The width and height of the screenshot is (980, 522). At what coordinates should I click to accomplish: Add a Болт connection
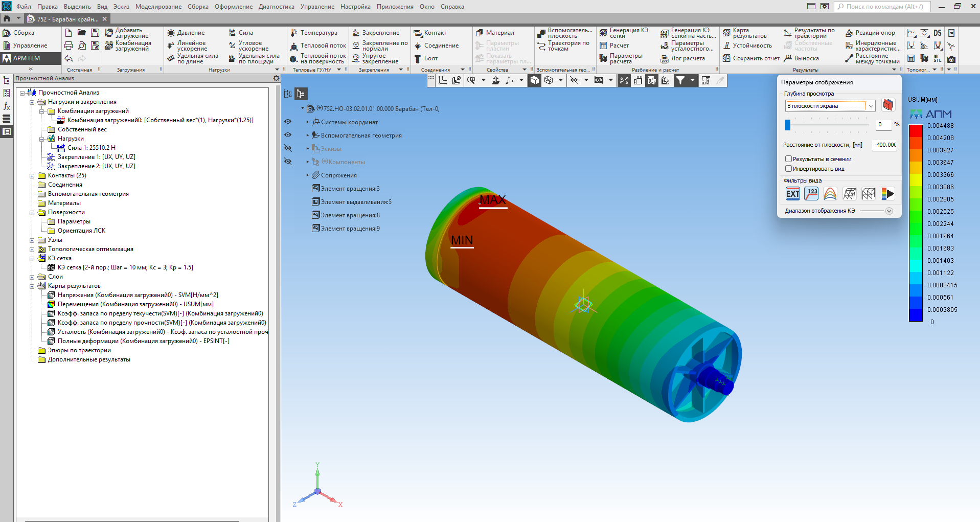418,58
